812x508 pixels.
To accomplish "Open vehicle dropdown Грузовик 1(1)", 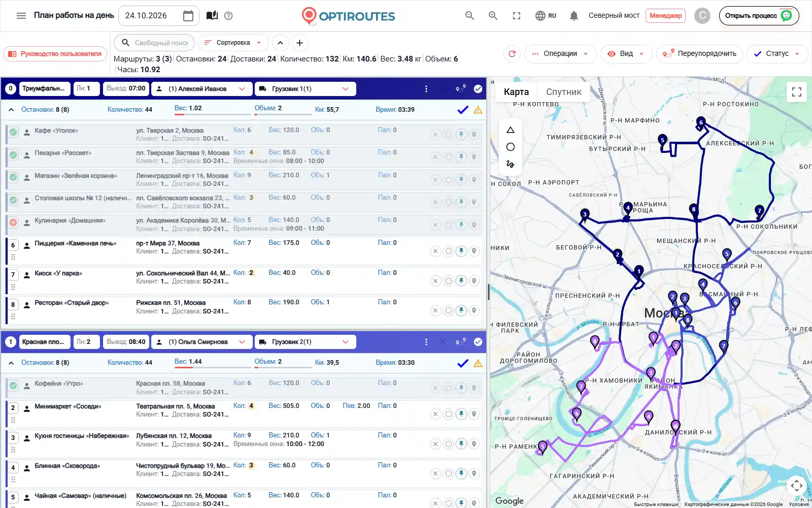I will (x=305, y=89).
